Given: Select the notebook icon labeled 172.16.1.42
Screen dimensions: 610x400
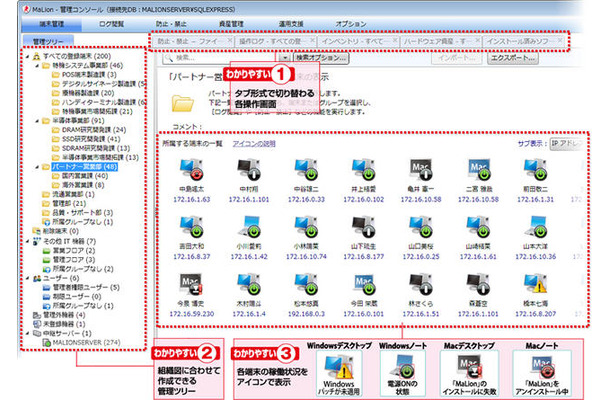Looking at the screenshot, I should coord(249,227).
